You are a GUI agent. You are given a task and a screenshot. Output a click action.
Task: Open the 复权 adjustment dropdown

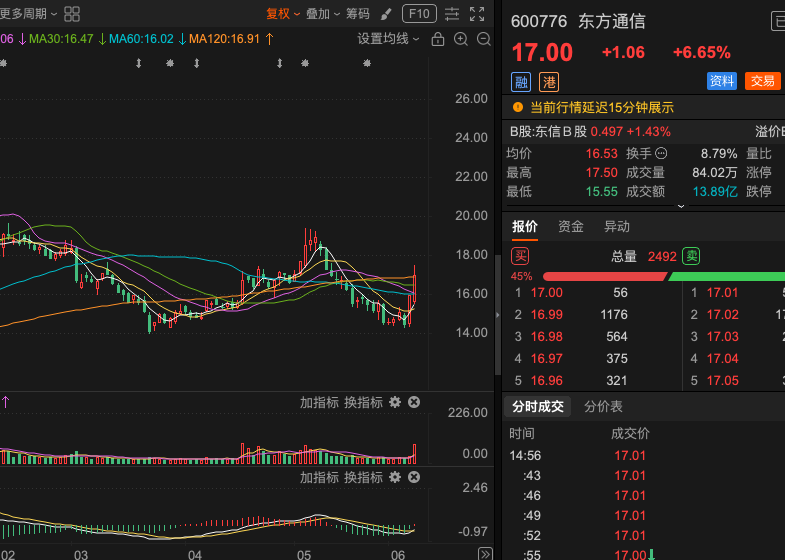283,14
